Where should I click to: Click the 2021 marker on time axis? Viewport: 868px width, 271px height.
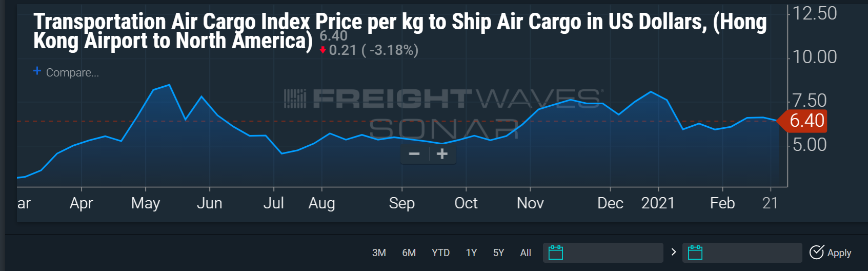(x=658, y=203)
